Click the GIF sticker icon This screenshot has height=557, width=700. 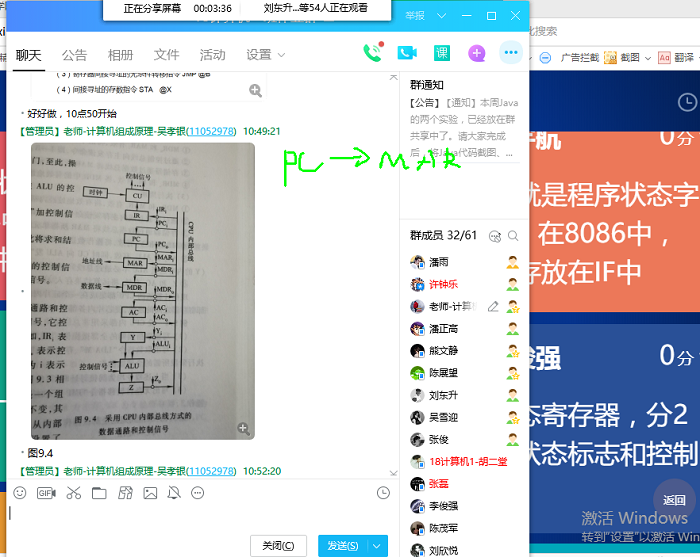pyautogui.click(x=46, y=493)
